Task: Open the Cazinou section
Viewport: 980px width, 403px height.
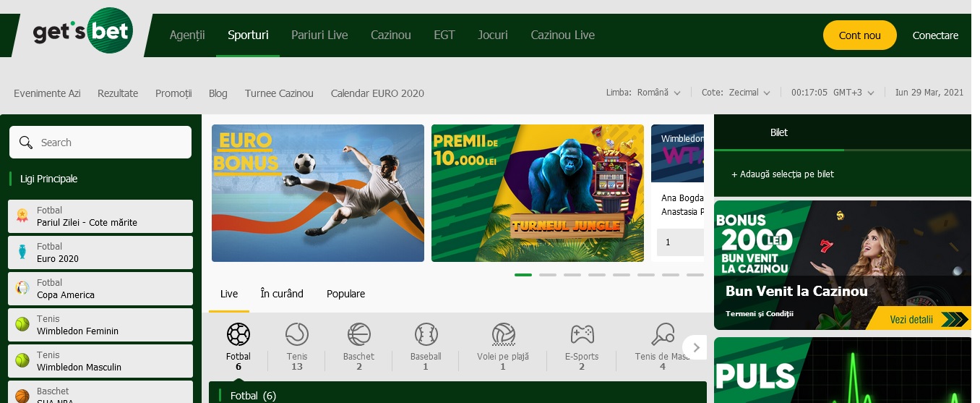Action: point(391,35)
